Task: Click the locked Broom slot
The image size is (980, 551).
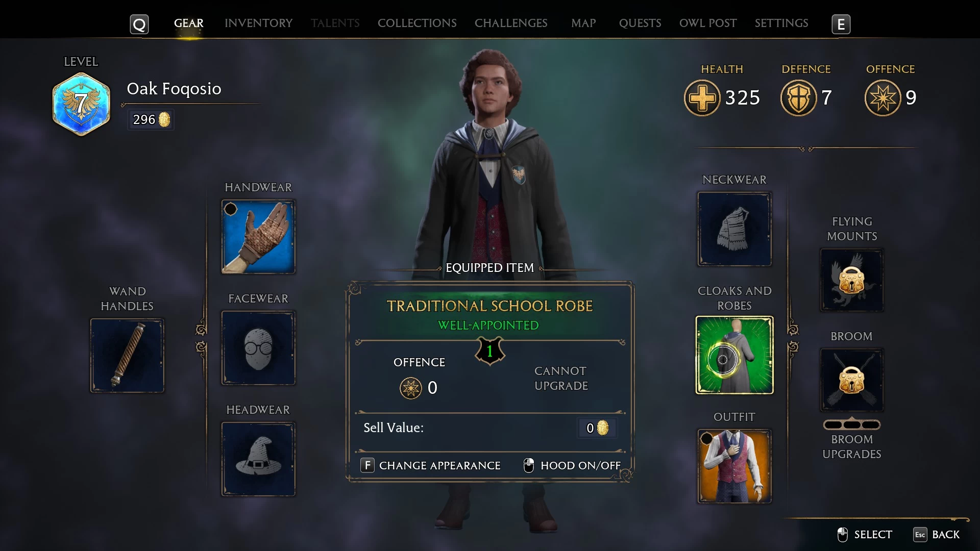Action: tap(852, 380)
